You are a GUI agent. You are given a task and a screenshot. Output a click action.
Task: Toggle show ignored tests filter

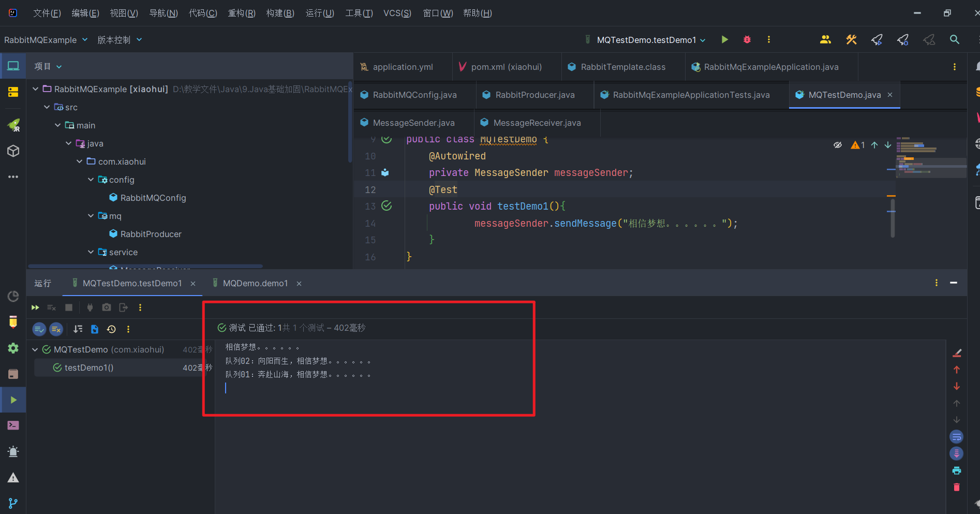56,329
